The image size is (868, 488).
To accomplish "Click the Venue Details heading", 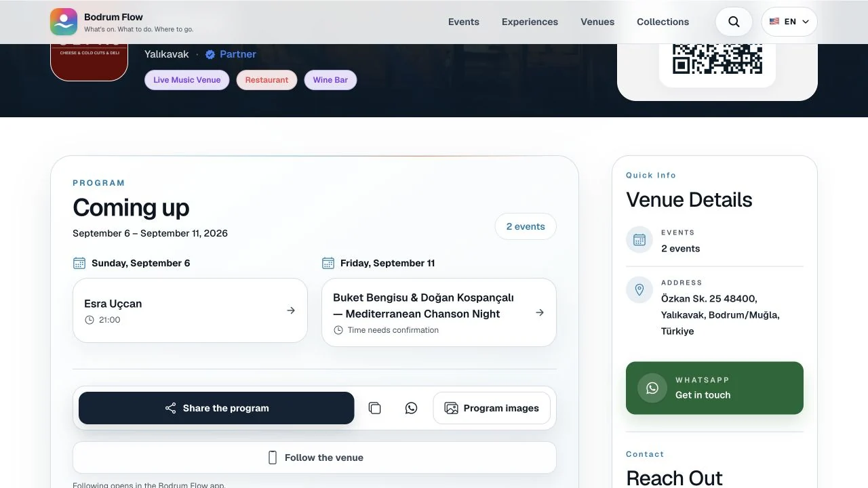I will pos(689,200).
